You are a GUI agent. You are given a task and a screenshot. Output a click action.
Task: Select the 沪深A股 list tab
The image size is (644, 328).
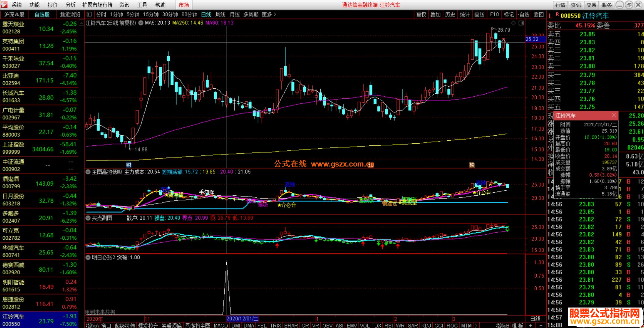click(x=14, y=14)
